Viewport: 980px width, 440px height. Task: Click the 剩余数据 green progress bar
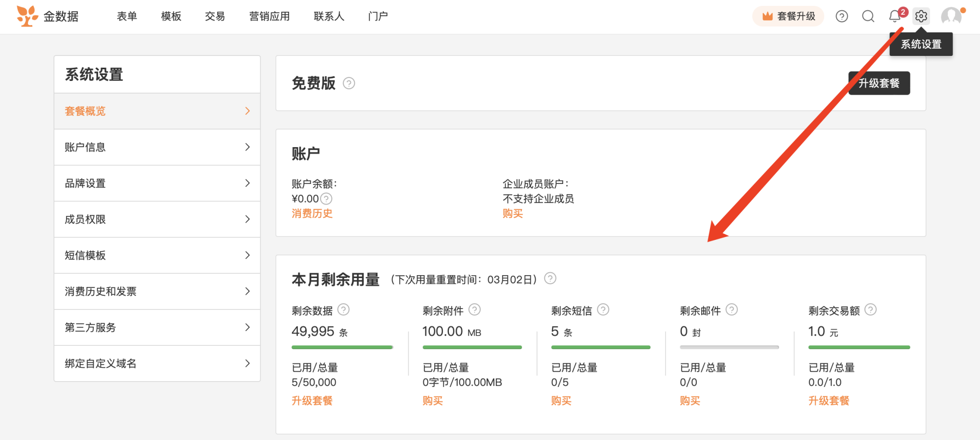pos(342,347)
